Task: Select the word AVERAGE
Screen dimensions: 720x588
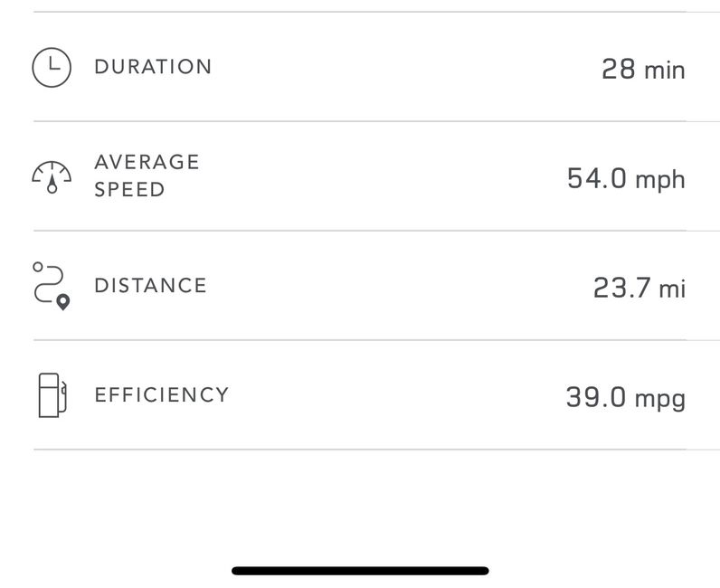Action: tap(147, 162)
